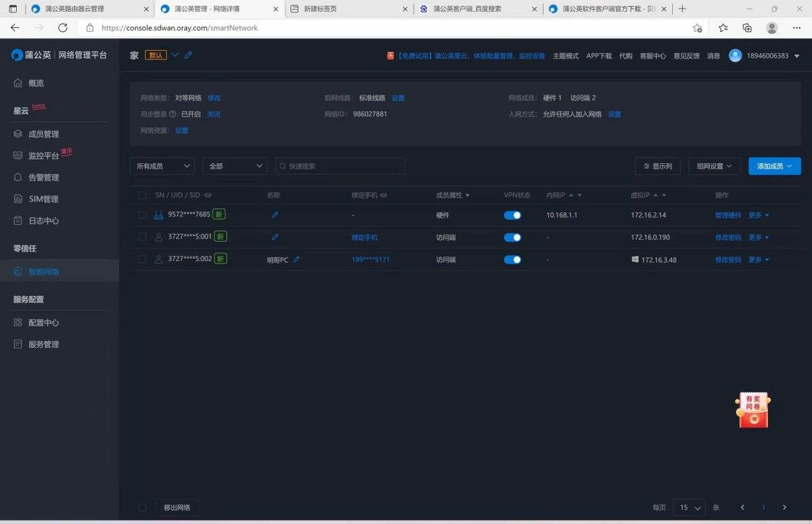This screenshot has width=812, height=524.
Task: Open 意见反馈 link
Action: [687, 56]
